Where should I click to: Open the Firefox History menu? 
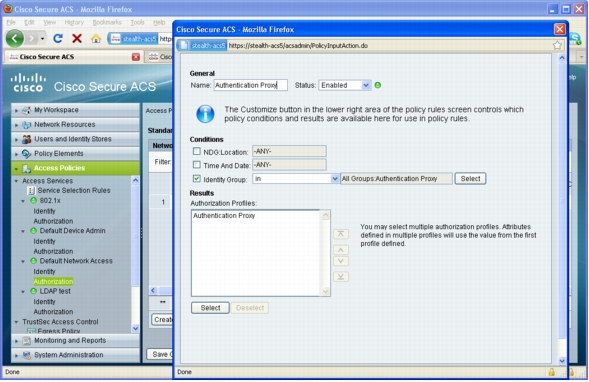coord(74,22)
